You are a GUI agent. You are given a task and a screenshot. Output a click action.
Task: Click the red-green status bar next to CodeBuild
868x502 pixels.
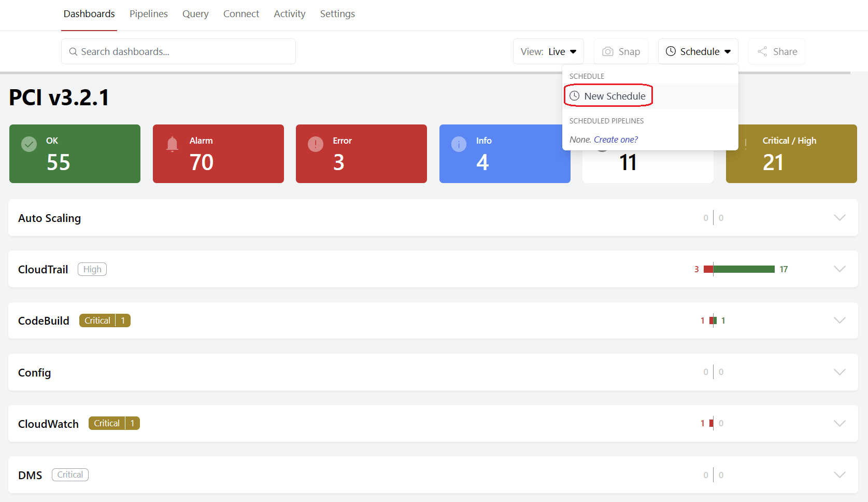point(713,320)
